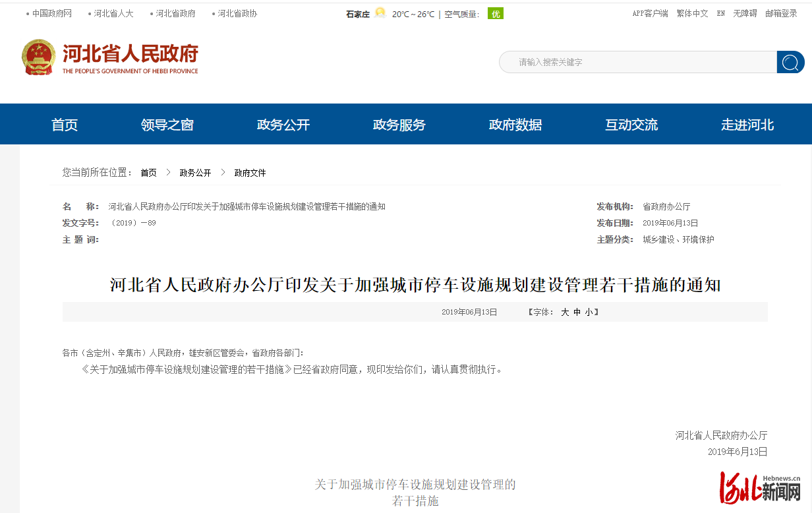
Task: Set article font size to 大
Action: [564, 311]
